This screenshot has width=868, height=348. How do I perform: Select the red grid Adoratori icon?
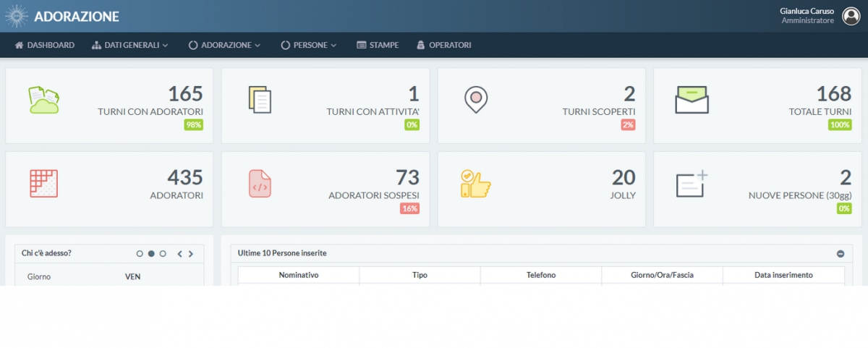(x=43, y=183)
